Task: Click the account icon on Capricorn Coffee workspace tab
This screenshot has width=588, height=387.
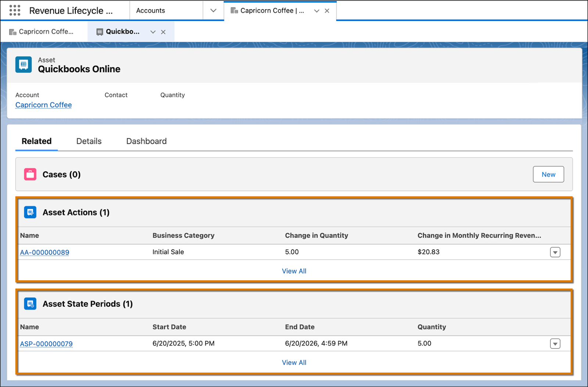Action: pos(234,10)
